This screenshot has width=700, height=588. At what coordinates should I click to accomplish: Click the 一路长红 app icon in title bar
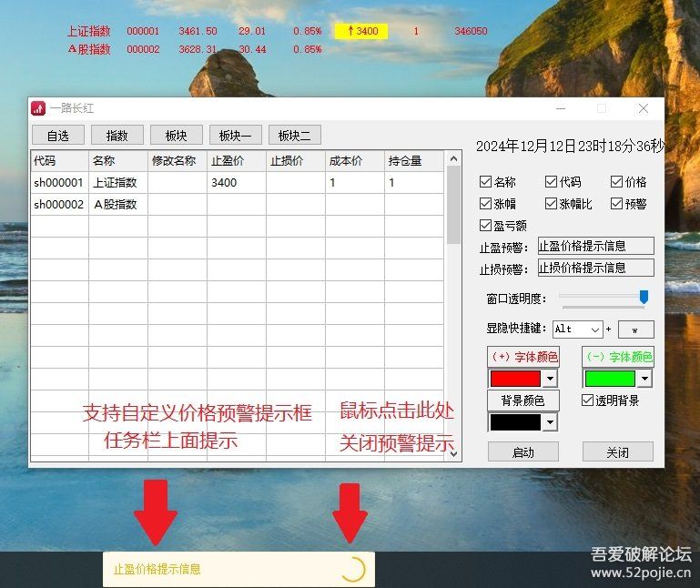38,108
